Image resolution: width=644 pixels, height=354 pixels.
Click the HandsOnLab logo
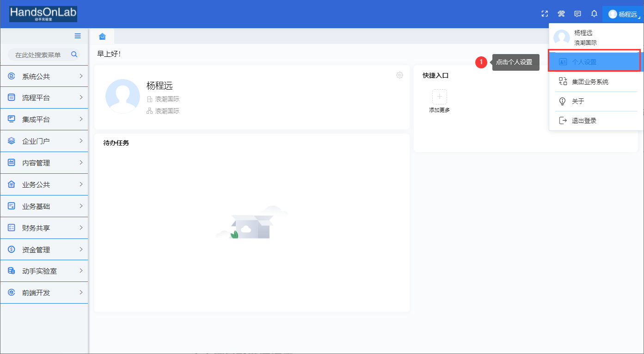pyautogui.click(x=43, y=14)
